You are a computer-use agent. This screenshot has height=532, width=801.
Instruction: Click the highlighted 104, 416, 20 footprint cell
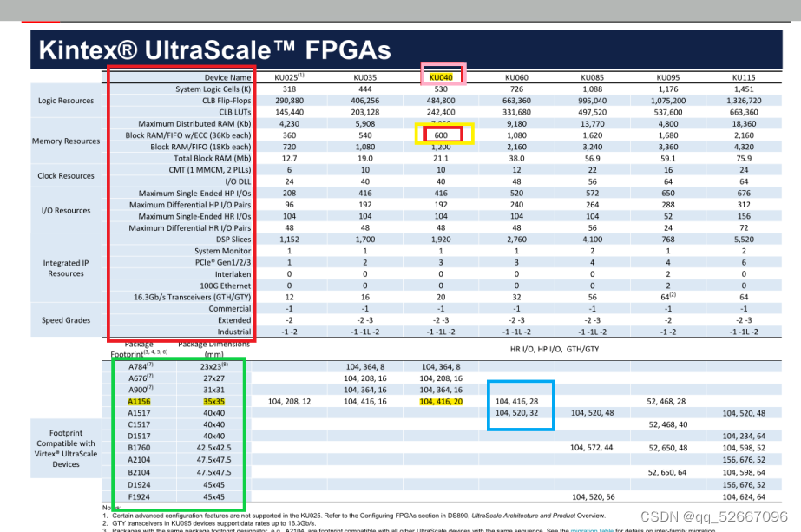click(x=443, y=401)
